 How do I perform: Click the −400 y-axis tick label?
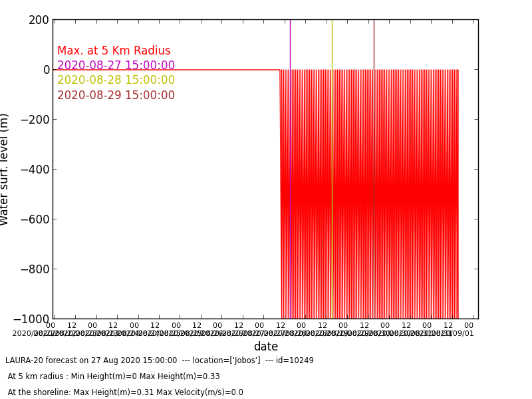35,170
